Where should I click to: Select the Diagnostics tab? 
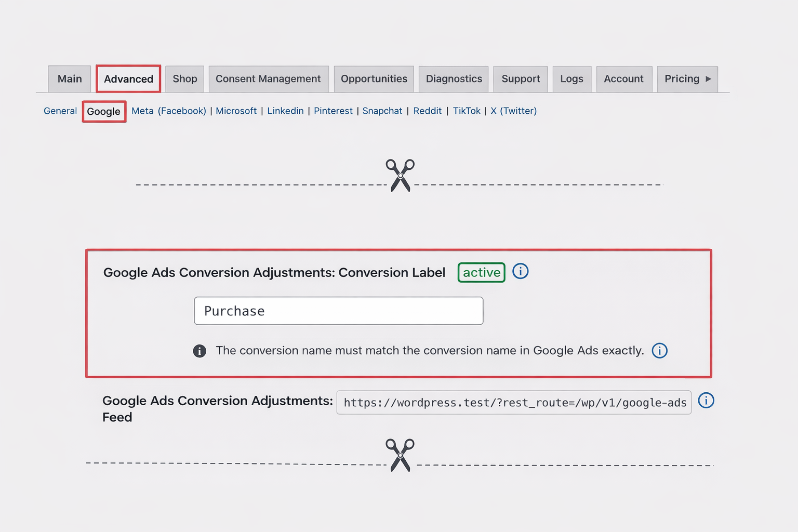[x=454, y=79]
